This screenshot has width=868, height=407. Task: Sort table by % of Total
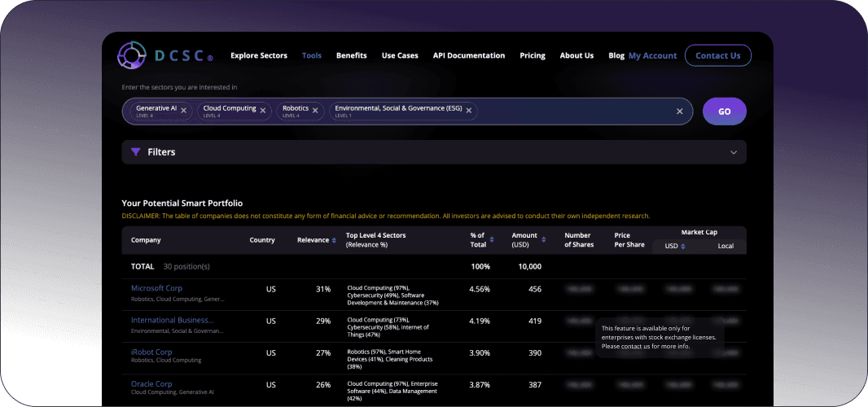click(492, 240)
